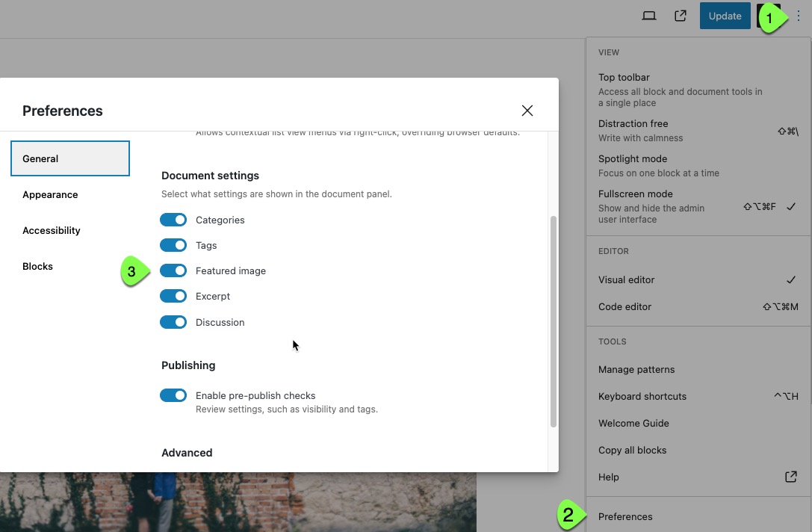The height and width of the screenshot is (532, 812).
Task: Click the Preferences dialog scrollbar
Action: (553, 321)
